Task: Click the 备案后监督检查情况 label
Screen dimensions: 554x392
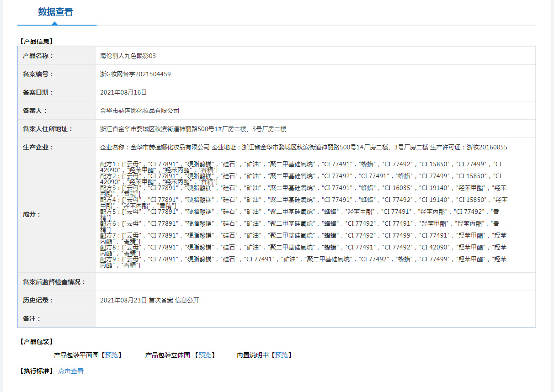Action: (54, 282)
